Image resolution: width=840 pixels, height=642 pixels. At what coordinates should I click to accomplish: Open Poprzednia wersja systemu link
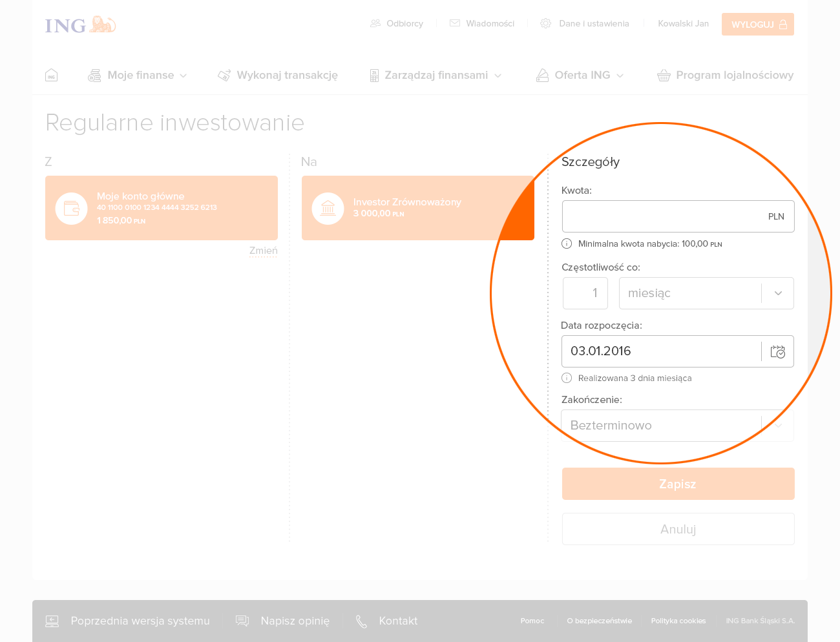pos(140,621)
